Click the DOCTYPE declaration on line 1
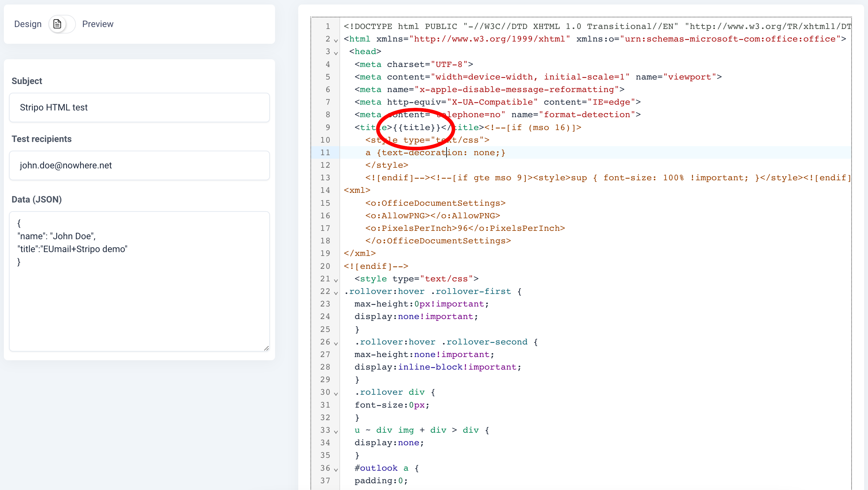Screen dimensions: 868x490 click(x=597, y=26)
